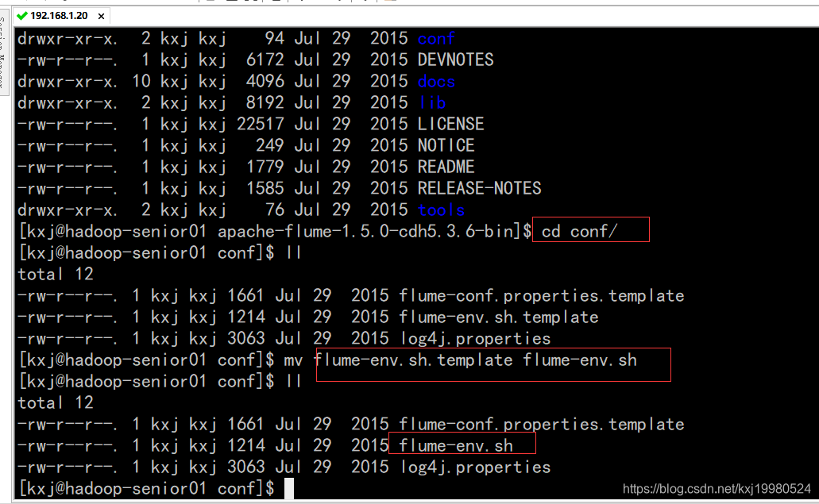Click the blinking cursor at the last prompt

[x=289, y=489]
